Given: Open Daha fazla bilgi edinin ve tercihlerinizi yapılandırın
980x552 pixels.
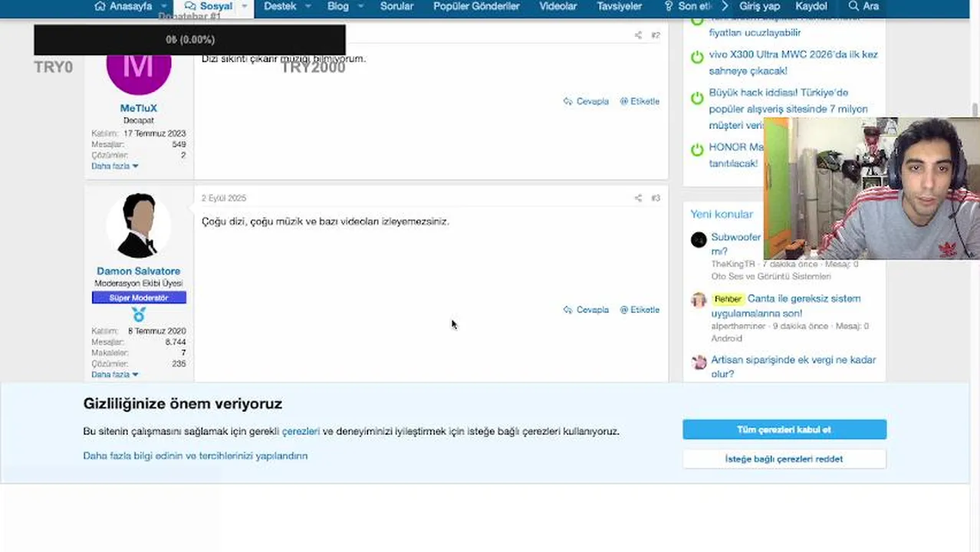Looking at the screenshot, I should click(195, 455).
